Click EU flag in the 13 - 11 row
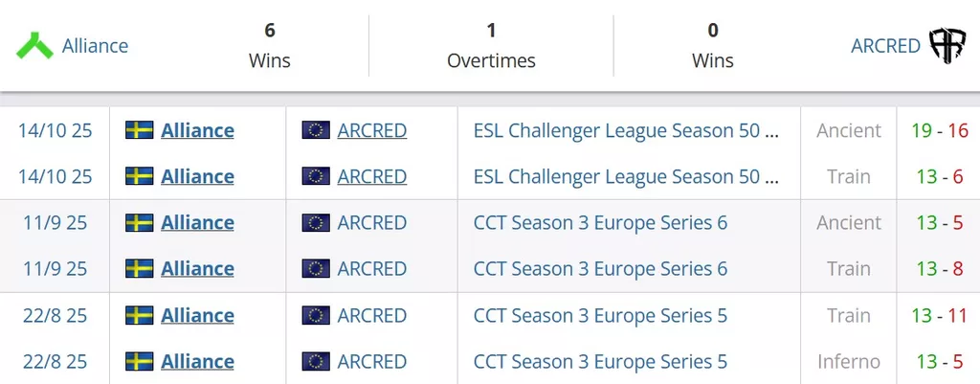 [316, 315]
